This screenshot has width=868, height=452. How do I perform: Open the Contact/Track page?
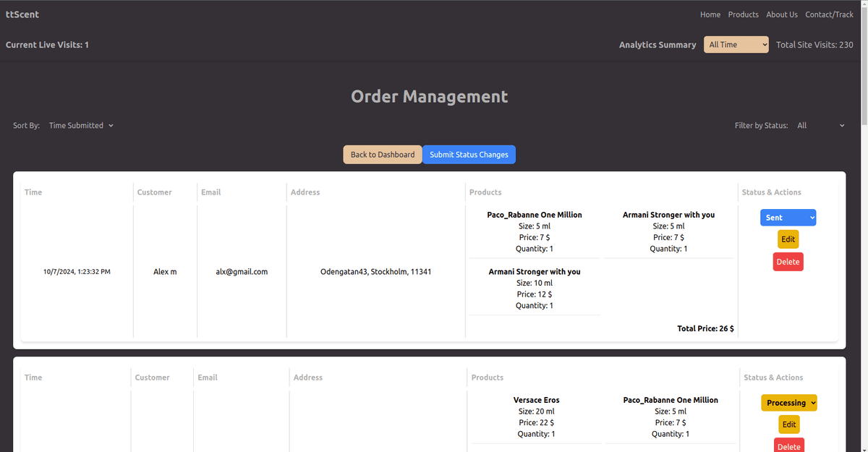[830, 14]
